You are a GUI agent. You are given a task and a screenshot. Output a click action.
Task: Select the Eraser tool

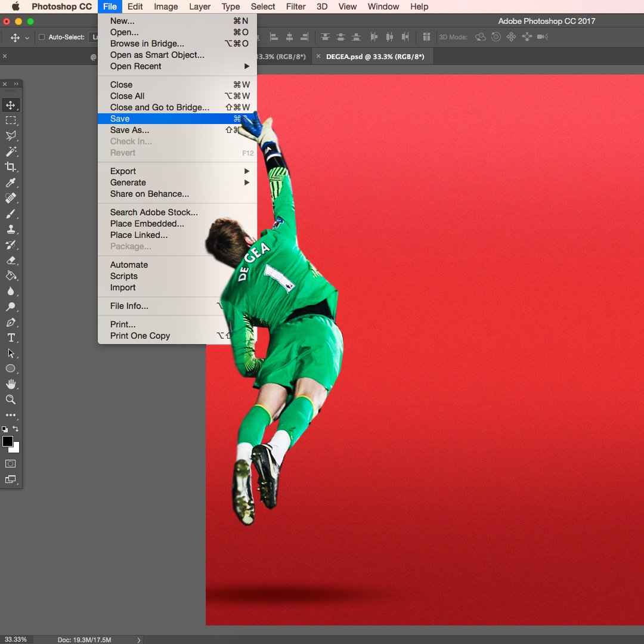11,260
